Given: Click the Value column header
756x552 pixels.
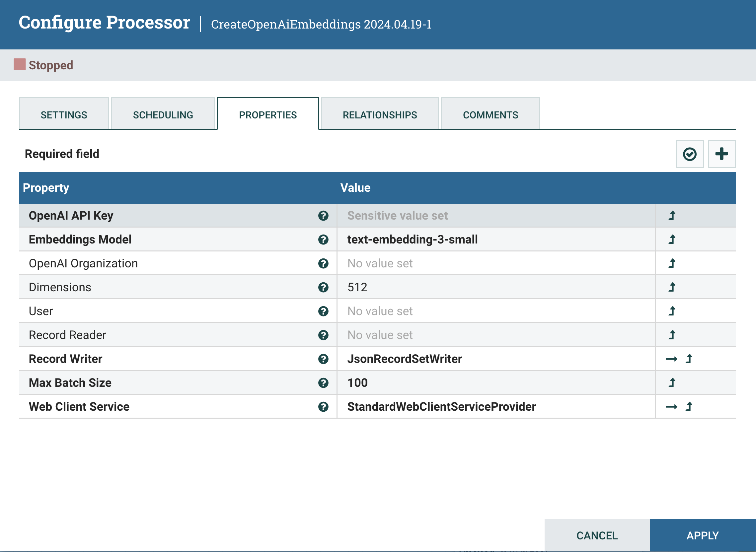Looking at the screenshot, I should pyautogui.click(x=355, y=188).
